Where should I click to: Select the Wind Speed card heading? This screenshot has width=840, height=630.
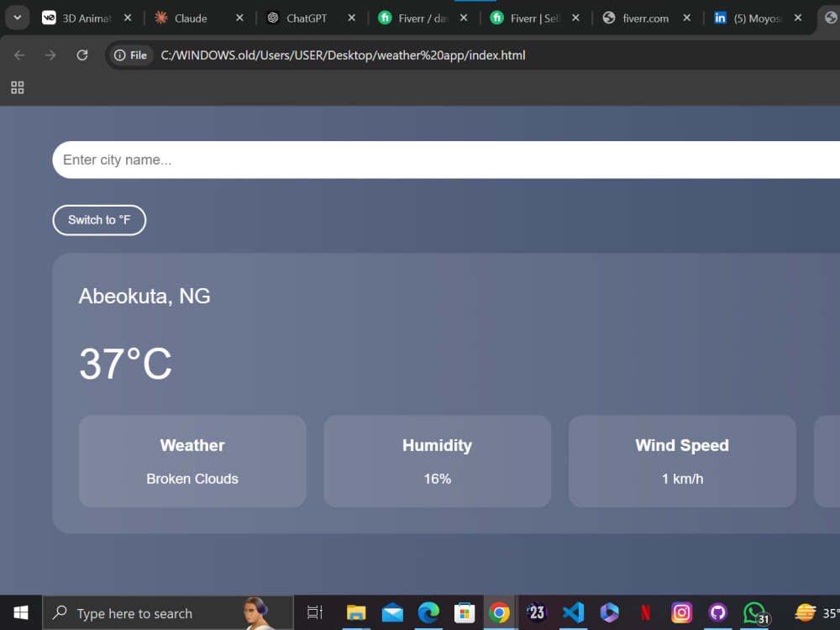click(x=682, y=445)
